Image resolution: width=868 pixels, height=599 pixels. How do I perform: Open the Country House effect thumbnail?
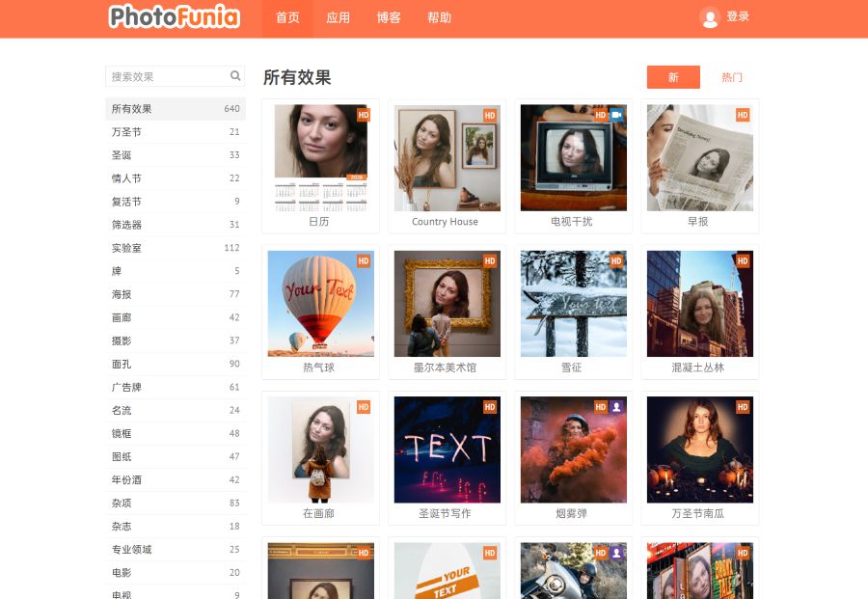tap(447, 158)
